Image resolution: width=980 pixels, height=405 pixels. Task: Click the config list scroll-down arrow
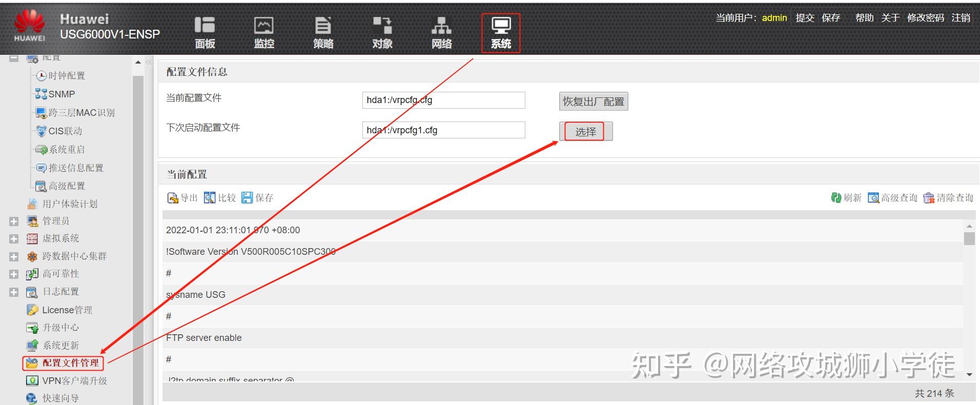(969, 375)
